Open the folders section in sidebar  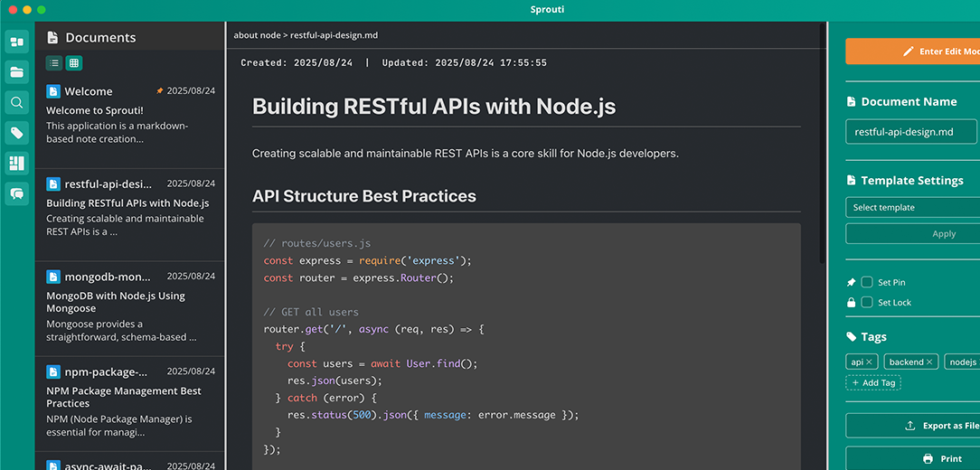point(16,72)
